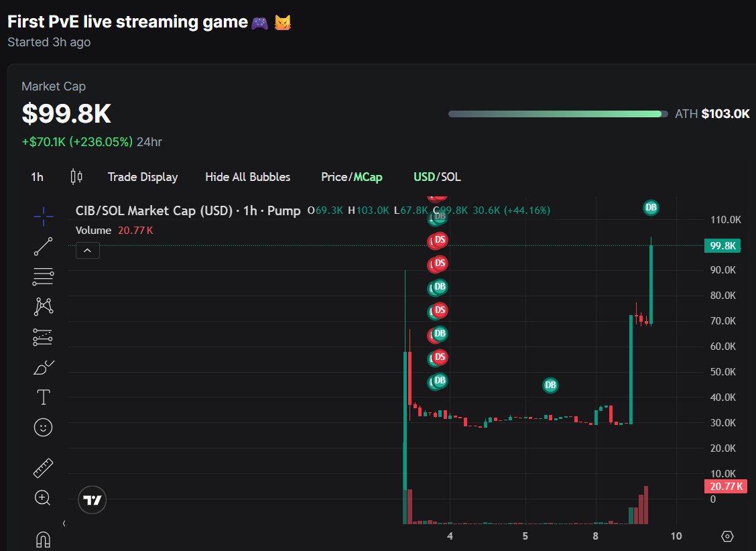The height and width of the screenshot is (551, 756).
Task: Open chart settings hexagon icon
Action: (x=728, y=536)
